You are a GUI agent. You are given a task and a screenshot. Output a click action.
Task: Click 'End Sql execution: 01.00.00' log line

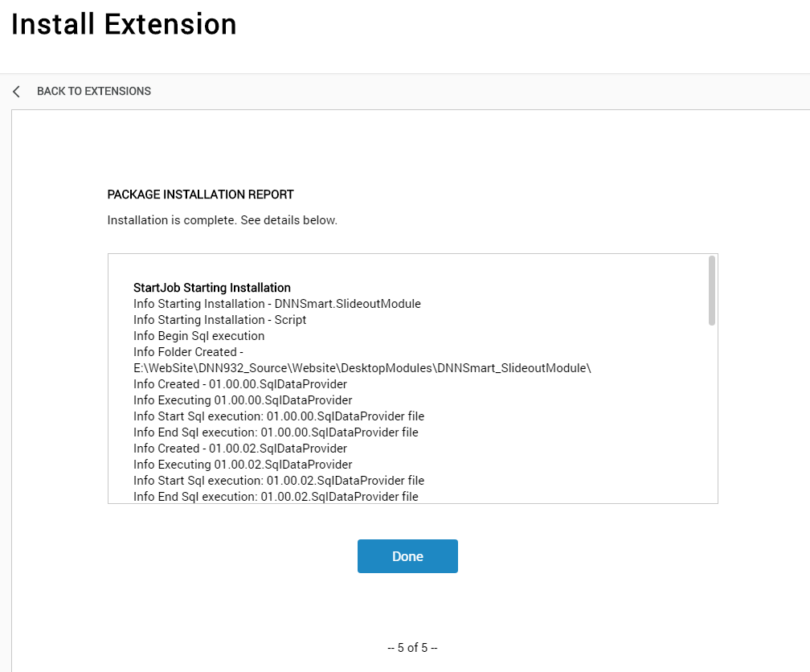pos(276,432)
